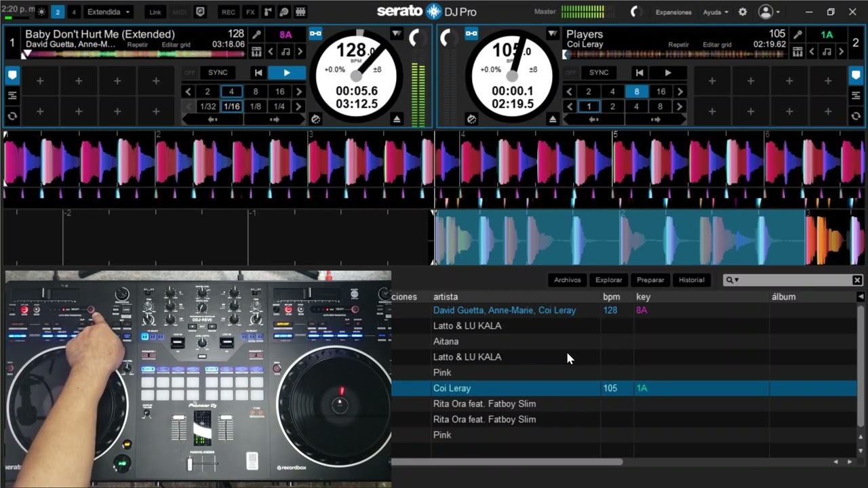The height and width of the screenshot is (488, 868).
Task: Play the track on deck 1
Action: pyautogui.click(x=286, y=73)
